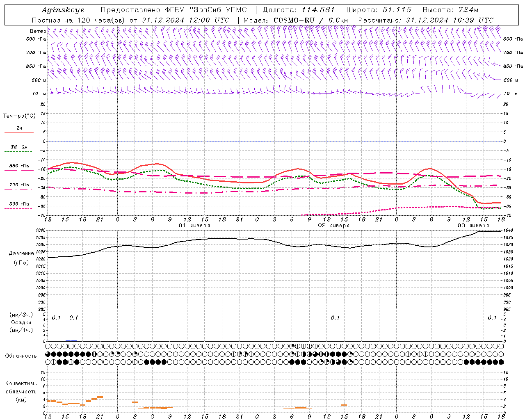Click the Рассчитано: 31.12.2024 16:39 UTC text
The image size is (525, 420).
[426, 20]
